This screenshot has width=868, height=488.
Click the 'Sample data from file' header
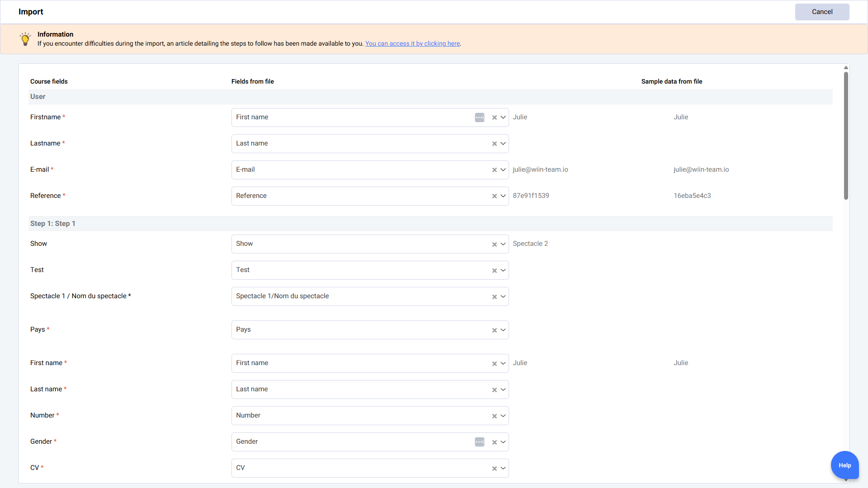click(x=671, y=81)
